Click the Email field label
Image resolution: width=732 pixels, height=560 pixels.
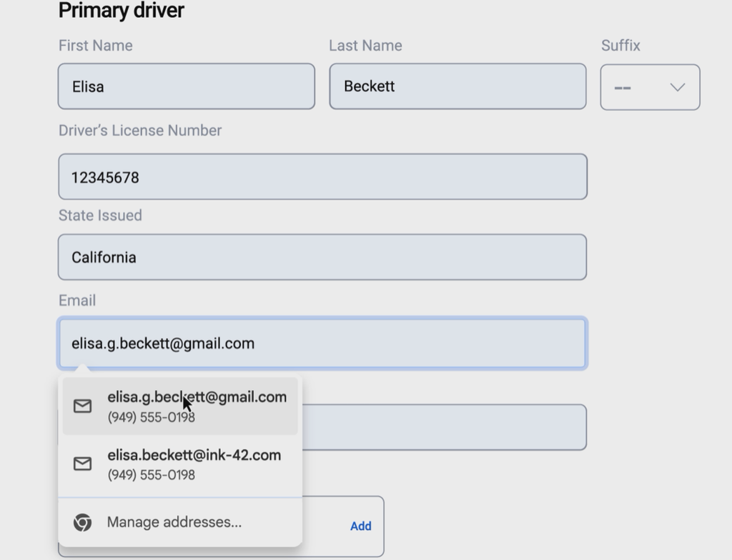[77, 301]
